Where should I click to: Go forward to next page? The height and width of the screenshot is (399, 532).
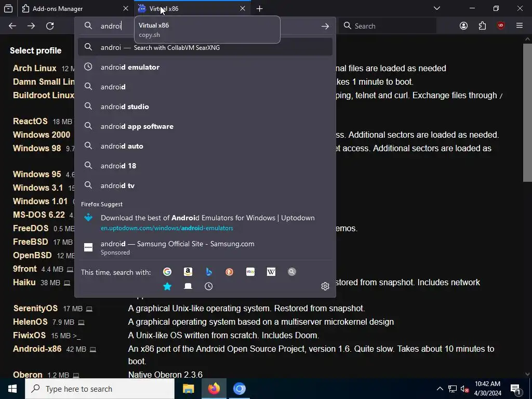click(31, 26)
